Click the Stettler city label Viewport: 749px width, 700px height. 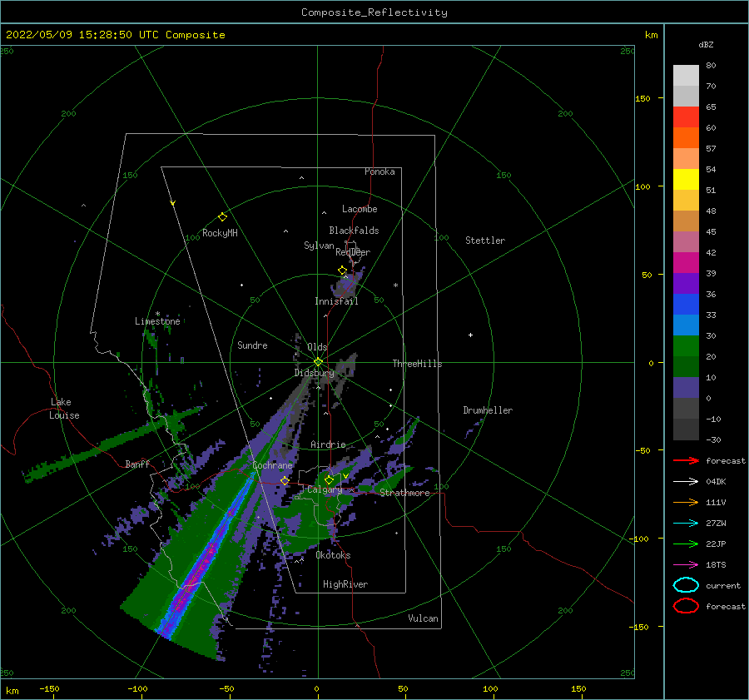[485, 241]
